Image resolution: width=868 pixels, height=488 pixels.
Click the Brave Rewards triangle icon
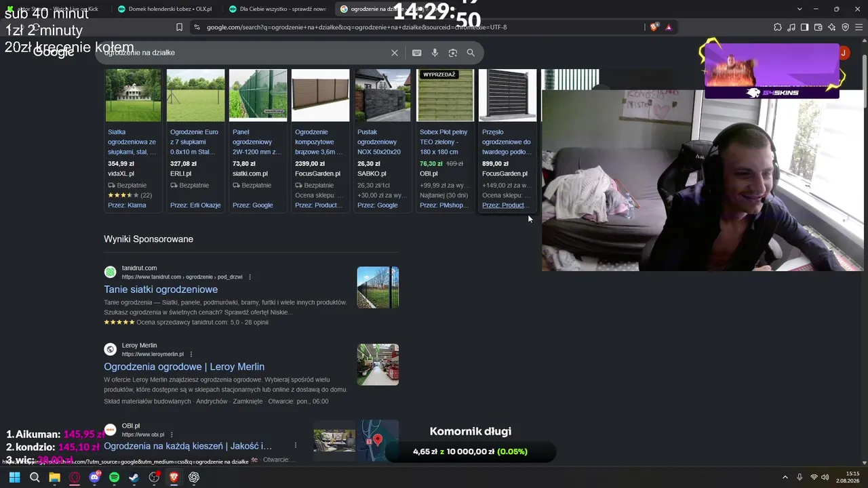(669, 27)
